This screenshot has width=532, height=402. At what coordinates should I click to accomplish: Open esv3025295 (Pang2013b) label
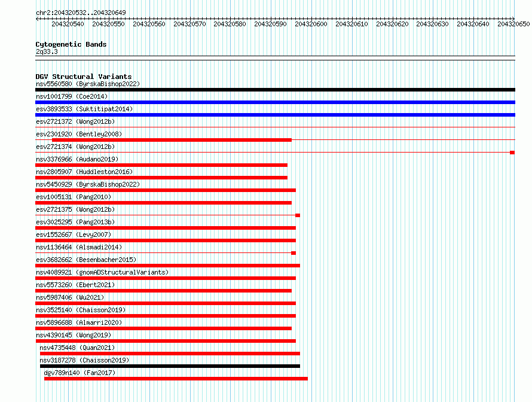point(75,222)
